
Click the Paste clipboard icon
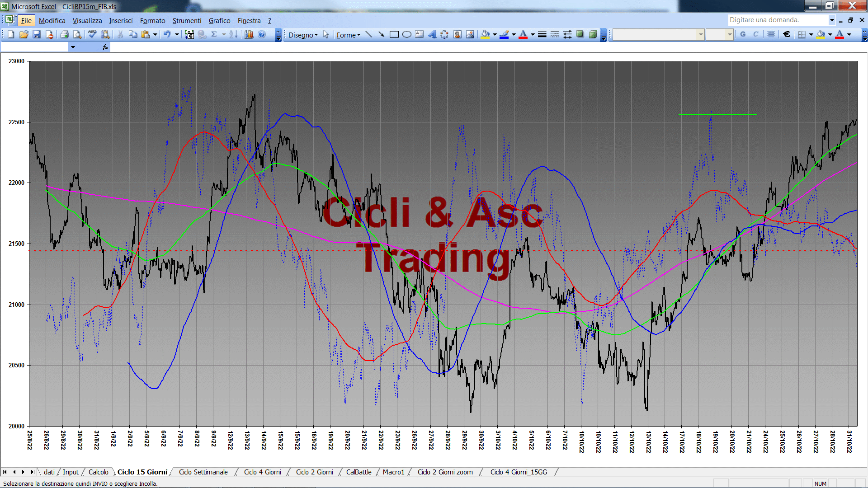146,34
